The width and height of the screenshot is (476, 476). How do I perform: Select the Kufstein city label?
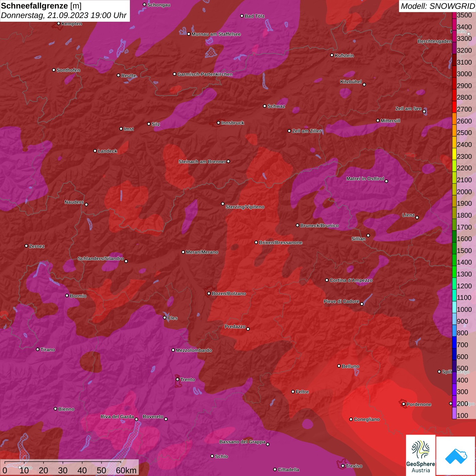(x=344, y=55)
